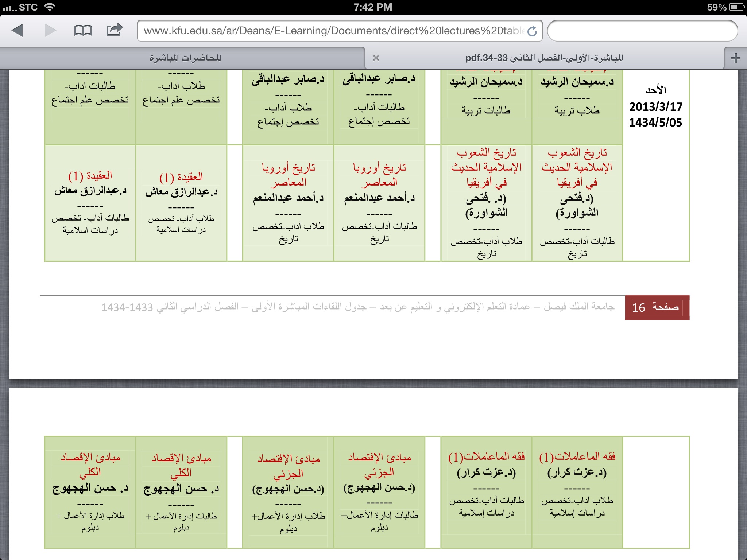Tap the جامعة الملك فيصل footer line
The image size is (747, 560).
pyautogui.click(x=358, y=307)
